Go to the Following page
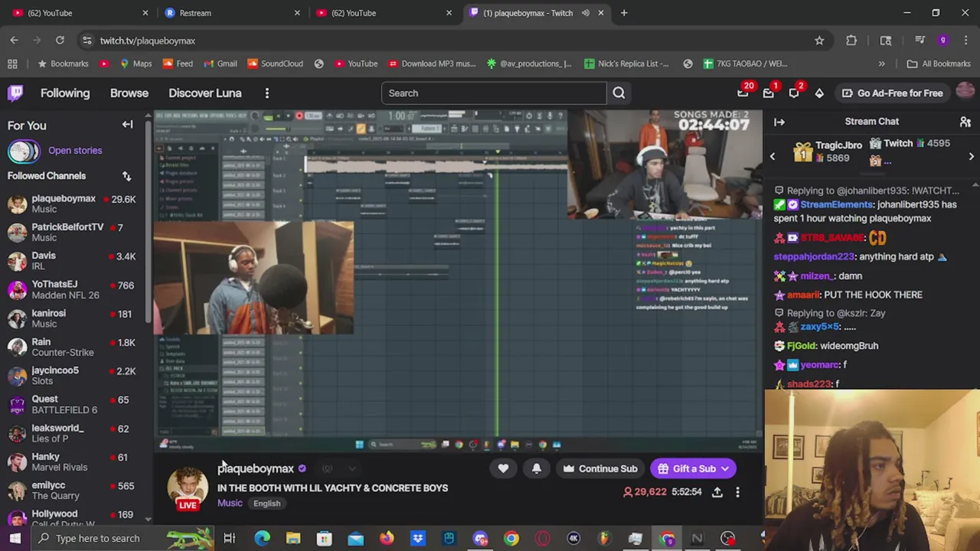The width and height of the screenshot is (980, 551). point(65,93)
